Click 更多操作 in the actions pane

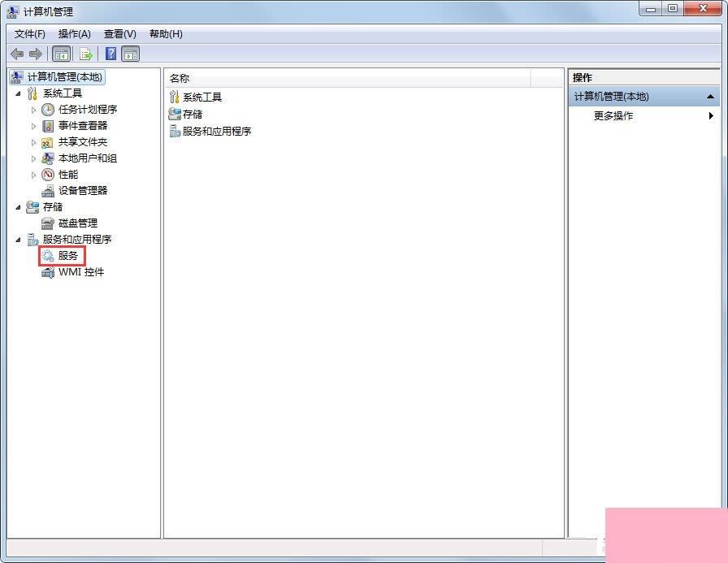(613, 115)
